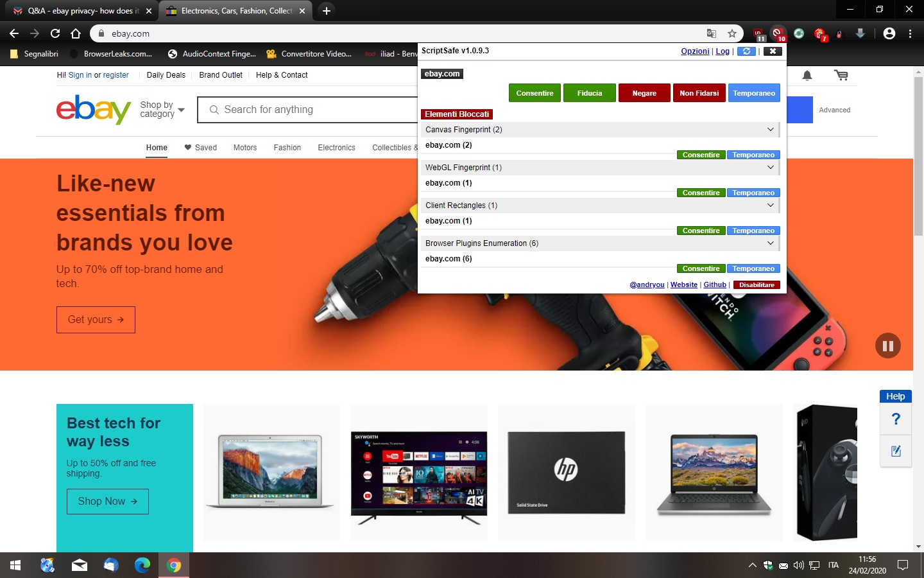Viewport: 924px width, 578px height.
Task: Bookmark this page with the star icon
Action: 732,33
